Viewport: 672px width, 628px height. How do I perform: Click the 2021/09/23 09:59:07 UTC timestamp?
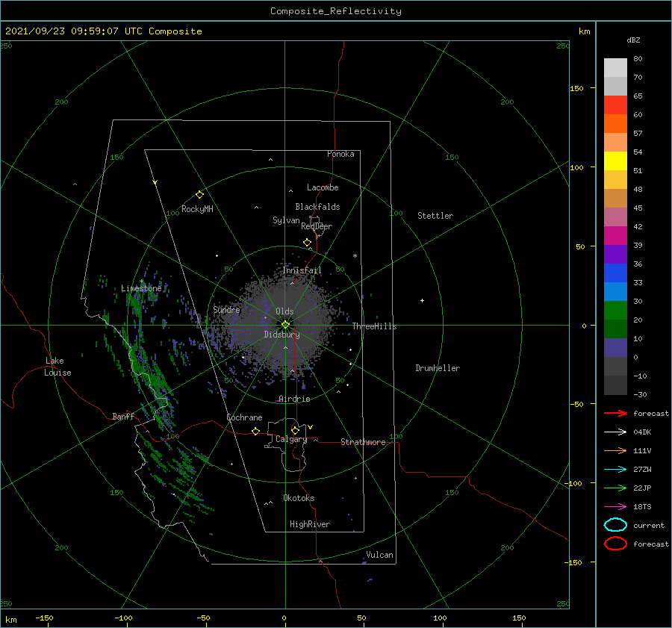pyautogui.click(x=103, y=31)
